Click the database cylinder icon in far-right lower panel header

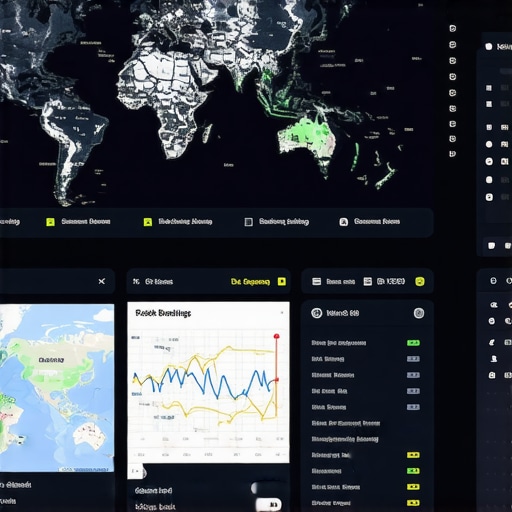pos(493,281)
